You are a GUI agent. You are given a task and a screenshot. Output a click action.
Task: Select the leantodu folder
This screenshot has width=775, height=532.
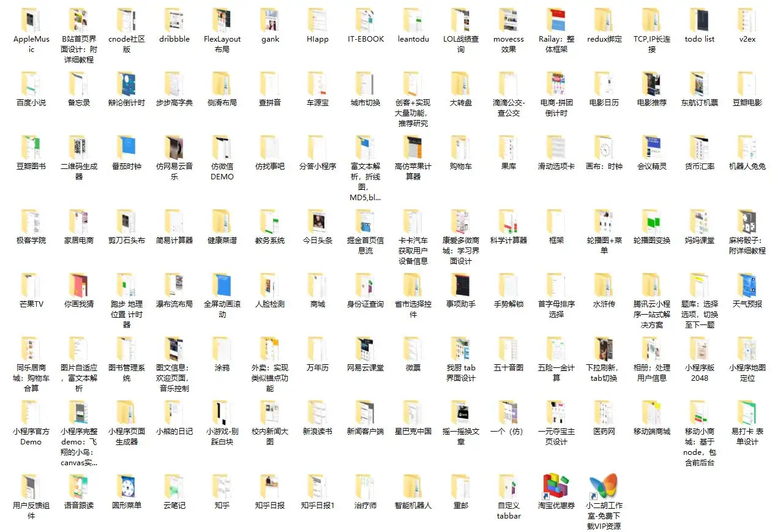click(413, 20)
